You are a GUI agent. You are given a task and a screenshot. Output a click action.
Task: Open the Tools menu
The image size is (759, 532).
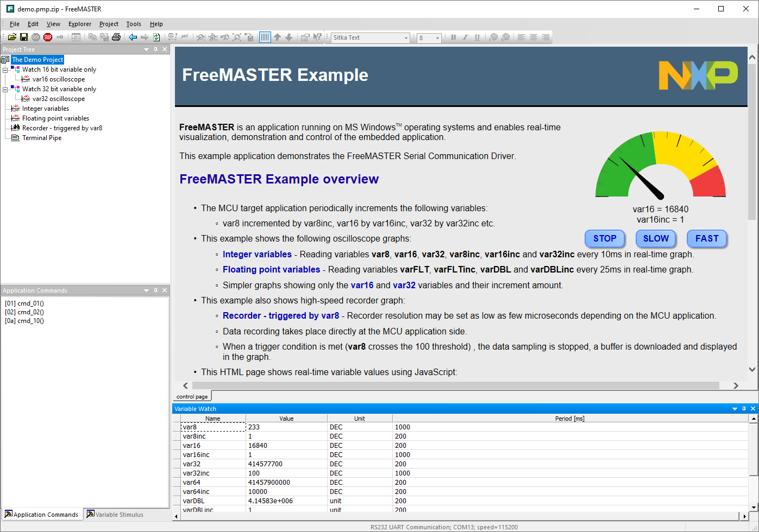pos(134,24)
